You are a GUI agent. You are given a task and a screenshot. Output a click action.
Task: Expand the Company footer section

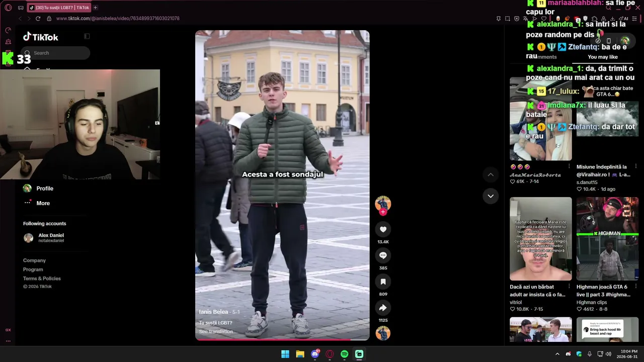click(x=34, y=260)
